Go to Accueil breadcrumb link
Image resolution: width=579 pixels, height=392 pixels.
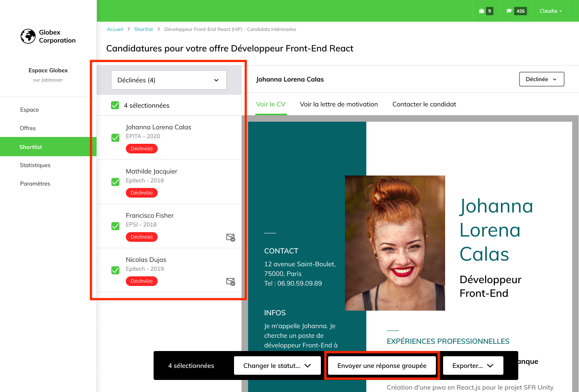pos(115,29)
